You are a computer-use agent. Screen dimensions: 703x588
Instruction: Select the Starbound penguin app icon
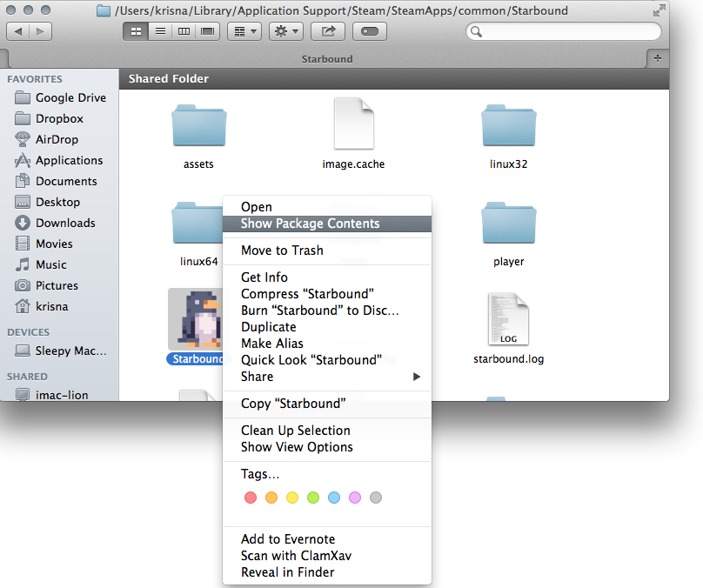pyautogui.click(x=196, y=319)
